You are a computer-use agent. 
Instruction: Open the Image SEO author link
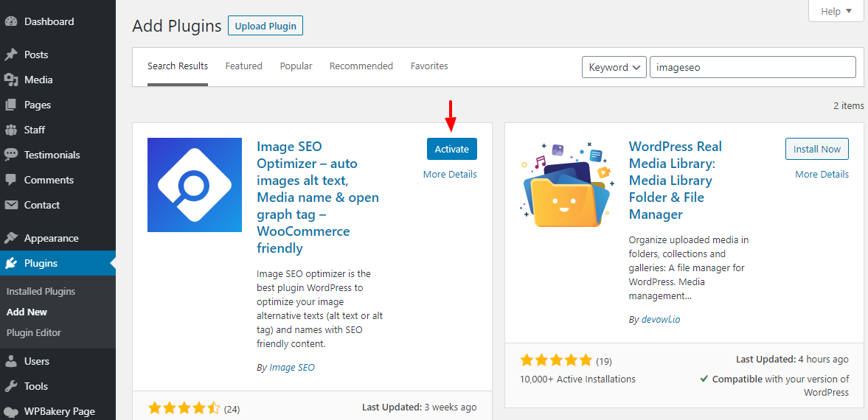coord(292,367)
